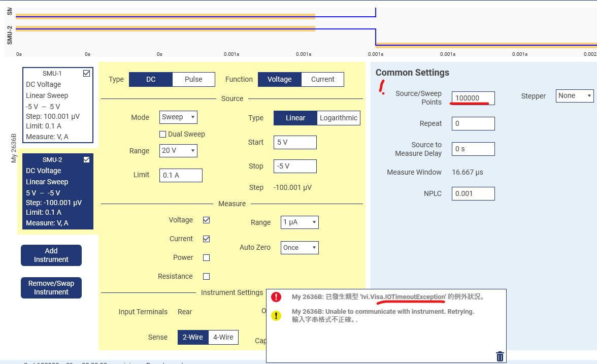
Task: Click the red error icon beside IOTimeoutException message
Action: coord(276,297)
